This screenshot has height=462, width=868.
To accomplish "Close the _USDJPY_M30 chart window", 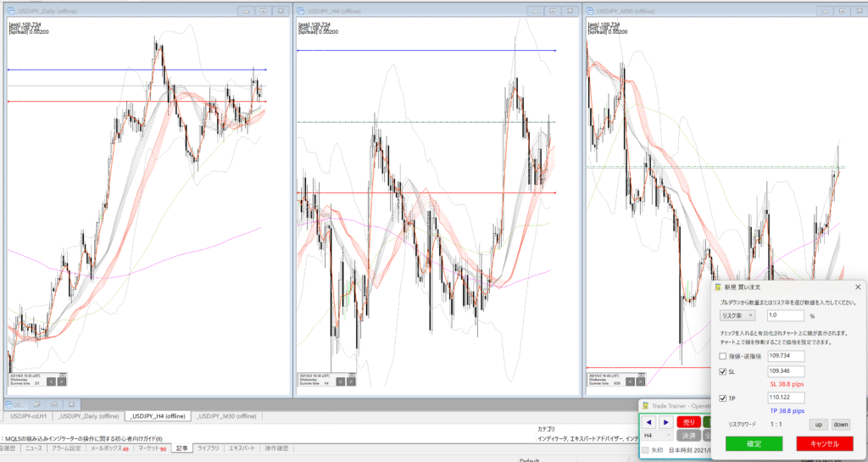I will click(860, 11).
